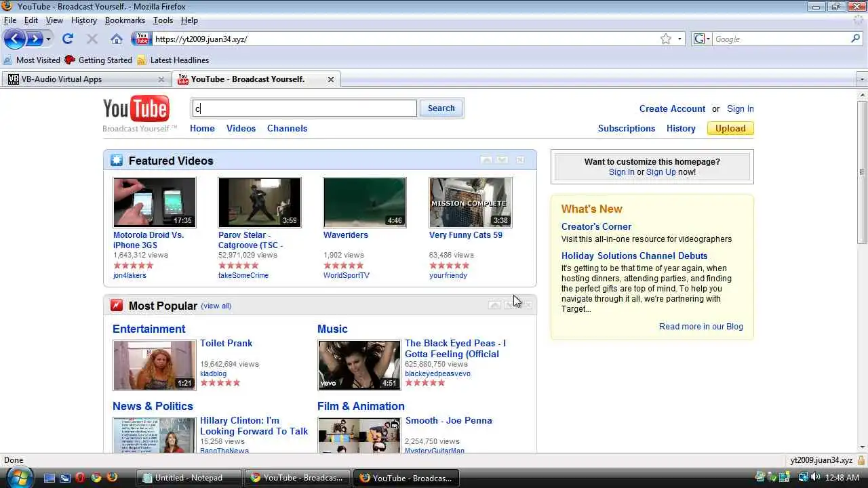Open the Waveriders video thumbnail

[365, 203]
